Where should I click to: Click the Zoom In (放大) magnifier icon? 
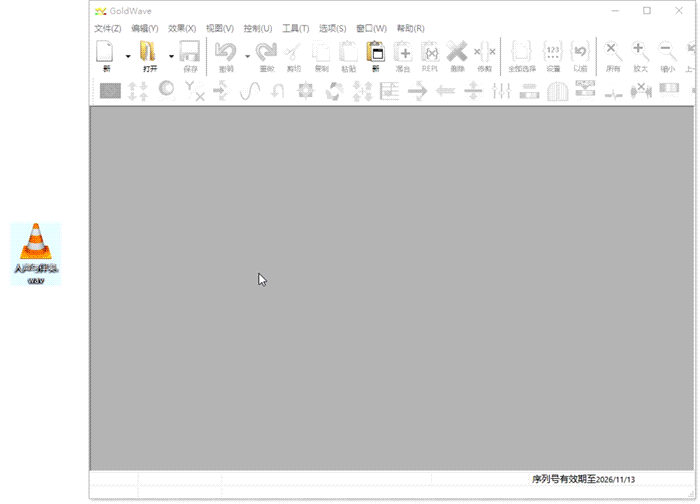[x=640, y=52]
